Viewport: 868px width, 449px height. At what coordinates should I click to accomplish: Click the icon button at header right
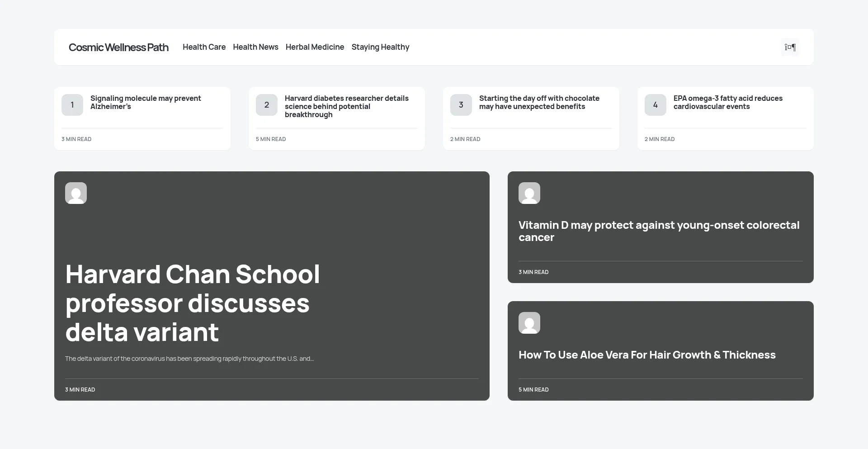[790, 47]
